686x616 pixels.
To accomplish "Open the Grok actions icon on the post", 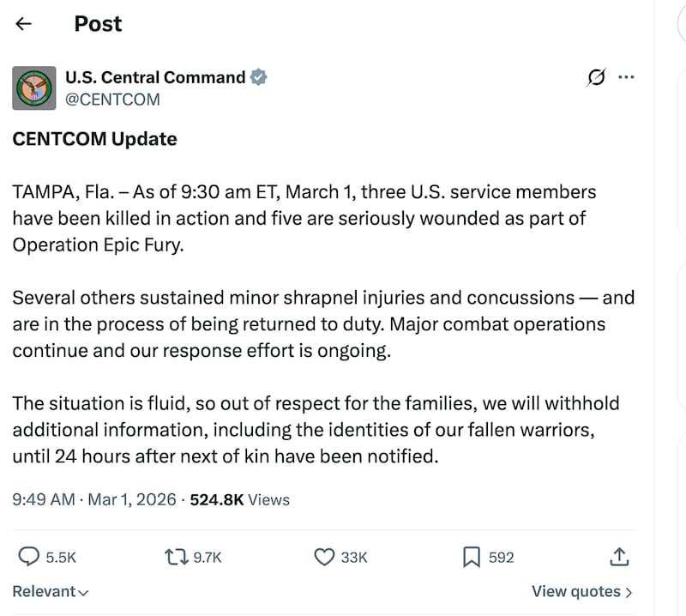I will [596, 76].
